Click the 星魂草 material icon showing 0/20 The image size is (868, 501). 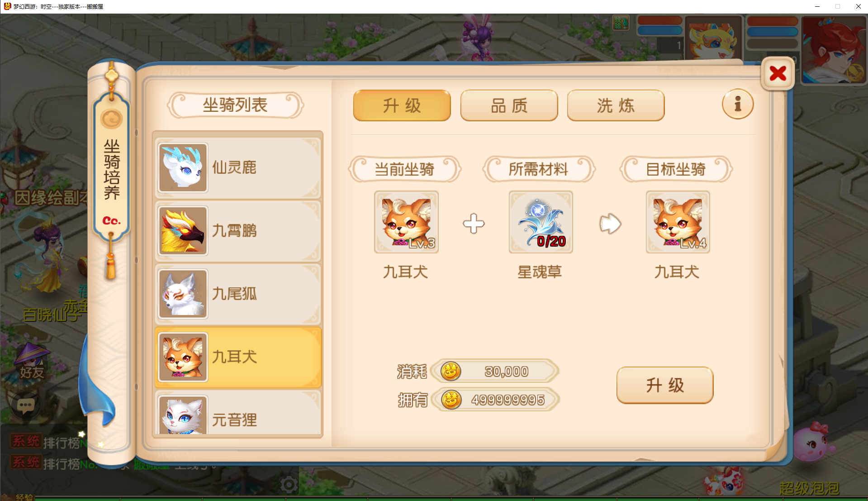(x=541, y=222)
